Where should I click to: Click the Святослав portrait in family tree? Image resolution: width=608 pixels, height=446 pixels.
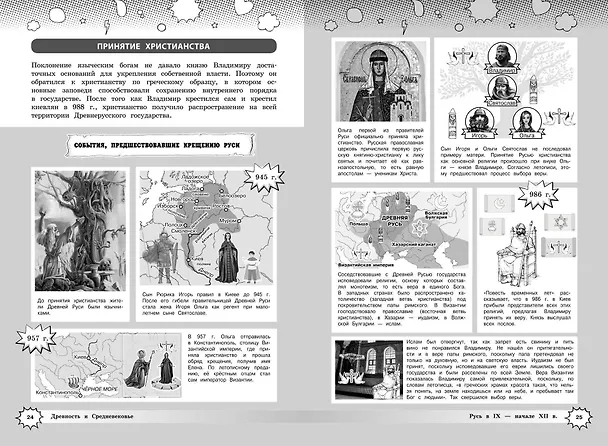(502, 92)
